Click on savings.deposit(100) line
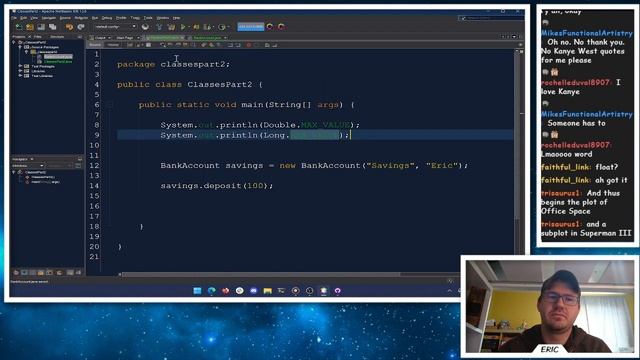 [x=216, y=186]
